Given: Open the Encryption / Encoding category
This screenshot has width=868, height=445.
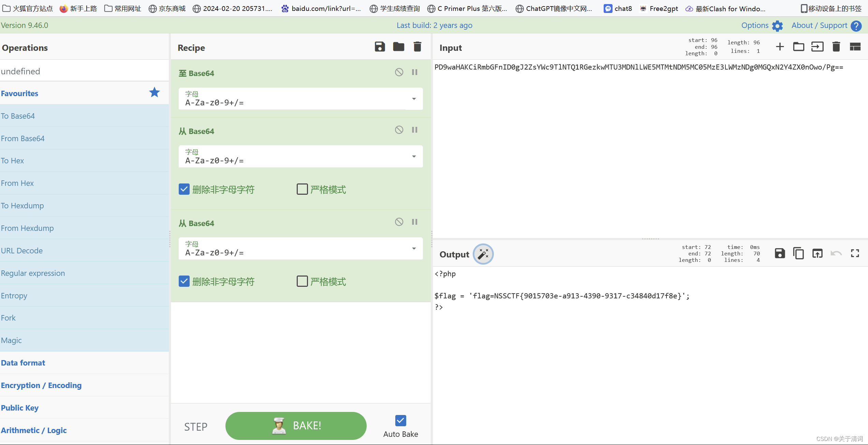Looking at the screenshot, I should [x=41, y=385].
